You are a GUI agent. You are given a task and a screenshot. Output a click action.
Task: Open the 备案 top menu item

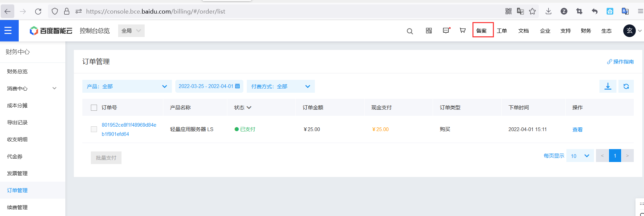(482, 31)
